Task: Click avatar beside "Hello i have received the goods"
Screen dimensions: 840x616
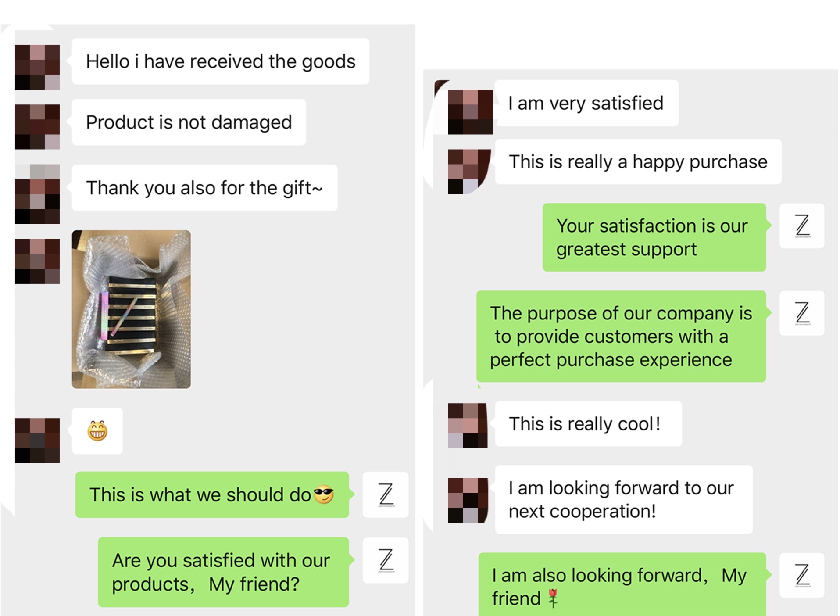Action: (x=37, y=67)
